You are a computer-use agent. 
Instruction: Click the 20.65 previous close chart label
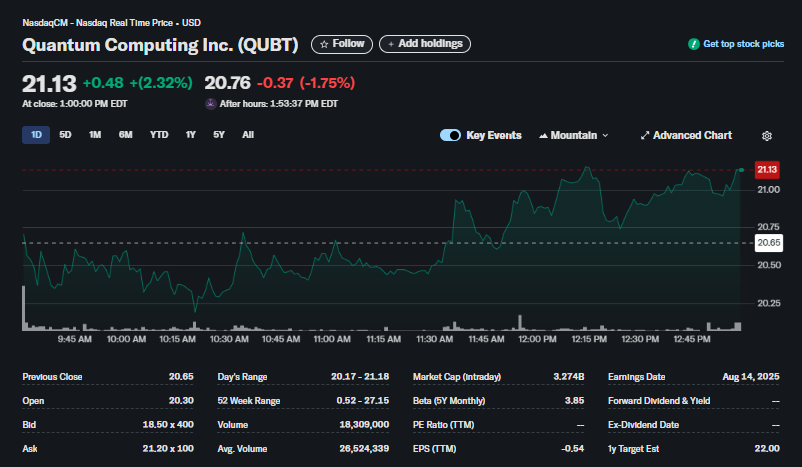pos(769,243)
